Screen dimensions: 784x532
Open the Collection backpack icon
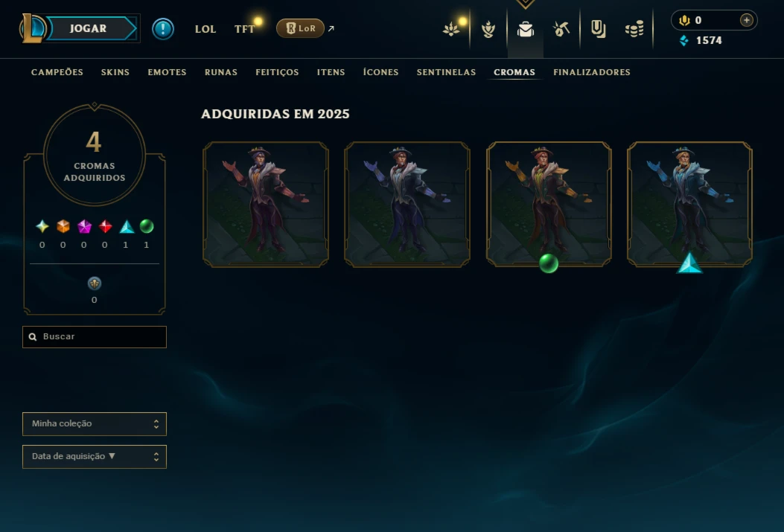point(525,30)
